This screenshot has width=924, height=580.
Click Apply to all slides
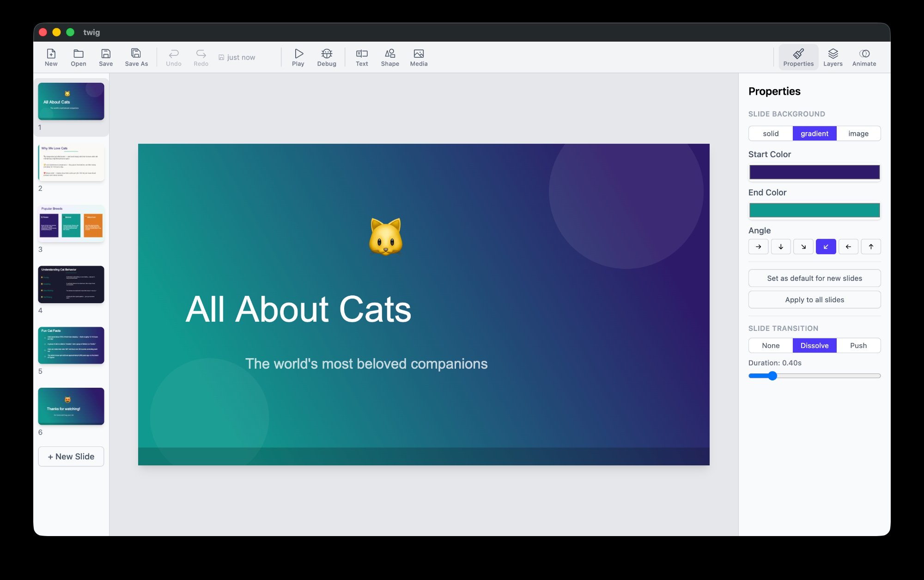(x=814, y=299)
